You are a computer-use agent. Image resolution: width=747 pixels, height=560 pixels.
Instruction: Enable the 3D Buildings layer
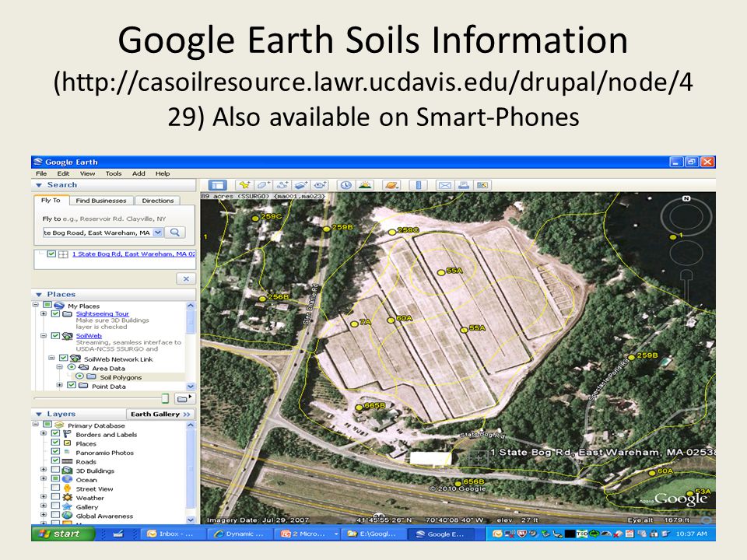56,470
